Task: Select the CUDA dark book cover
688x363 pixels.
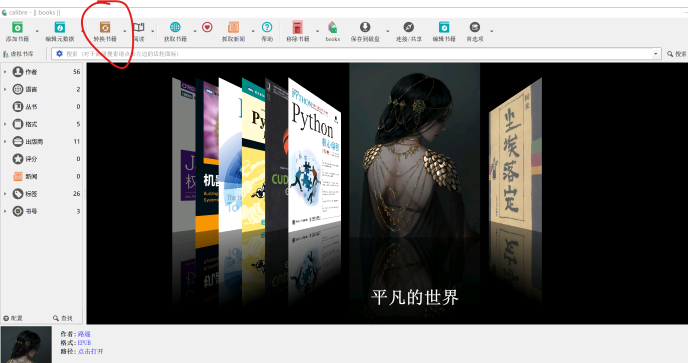Action: click(x=276, y=154)
